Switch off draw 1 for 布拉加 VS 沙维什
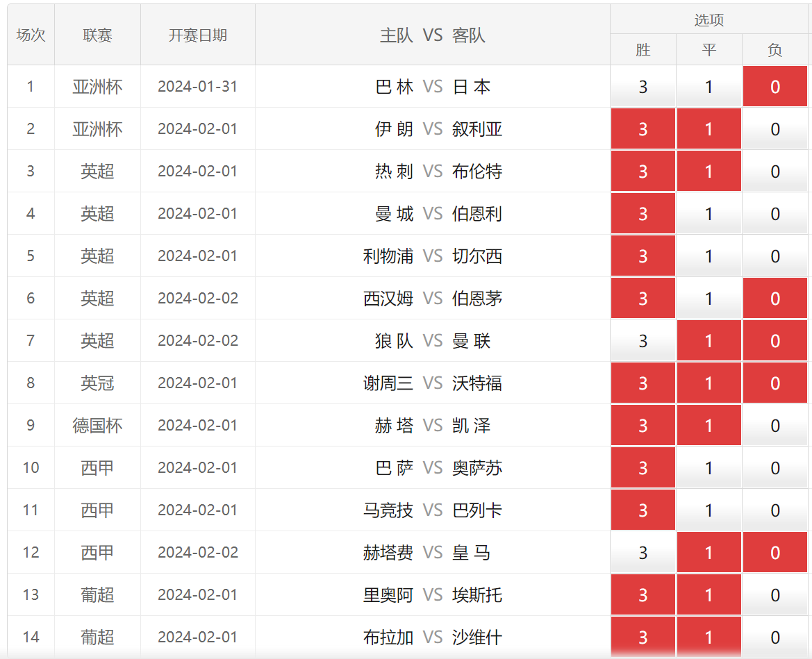812x659 pixels. [x=709, y=637]
